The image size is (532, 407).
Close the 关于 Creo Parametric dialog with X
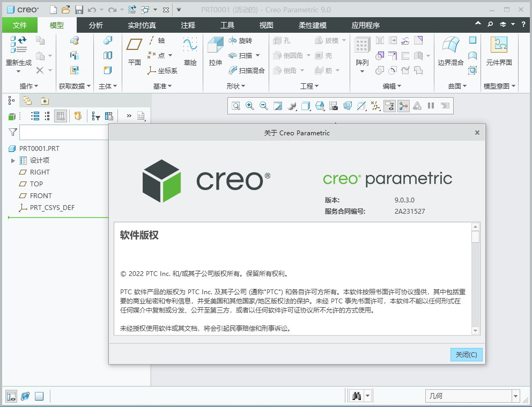pos(477,133)
